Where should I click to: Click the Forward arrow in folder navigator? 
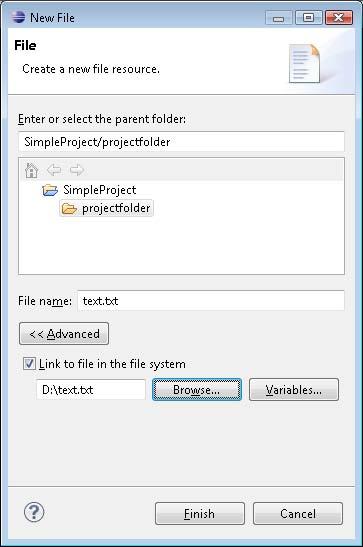click(x=77, y=170)
